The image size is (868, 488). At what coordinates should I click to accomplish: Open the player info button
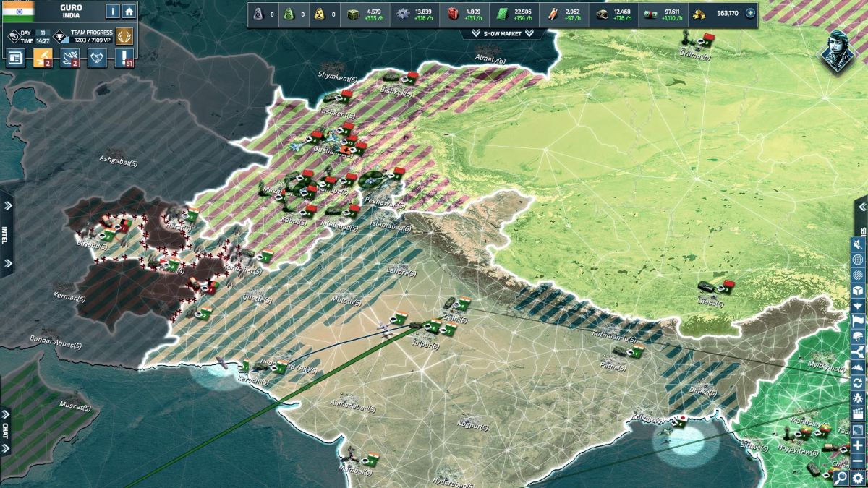(x=113, y=12)
